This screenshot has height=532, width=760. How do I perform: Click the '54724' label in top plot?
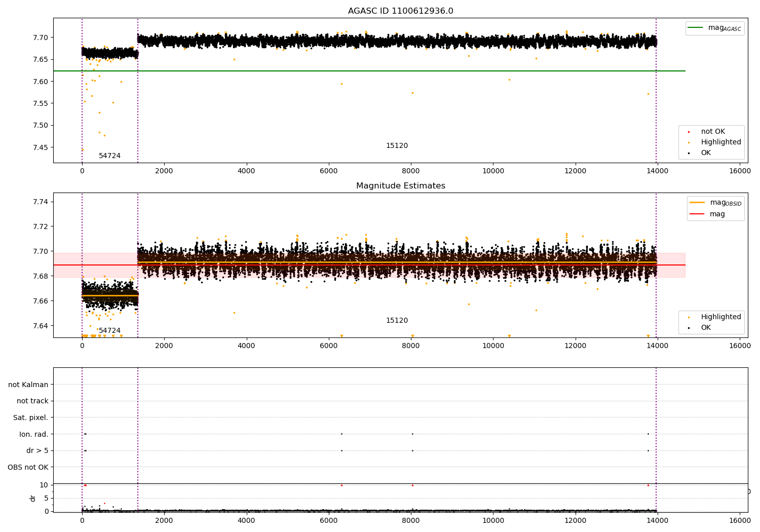click(x=109, y=156)
